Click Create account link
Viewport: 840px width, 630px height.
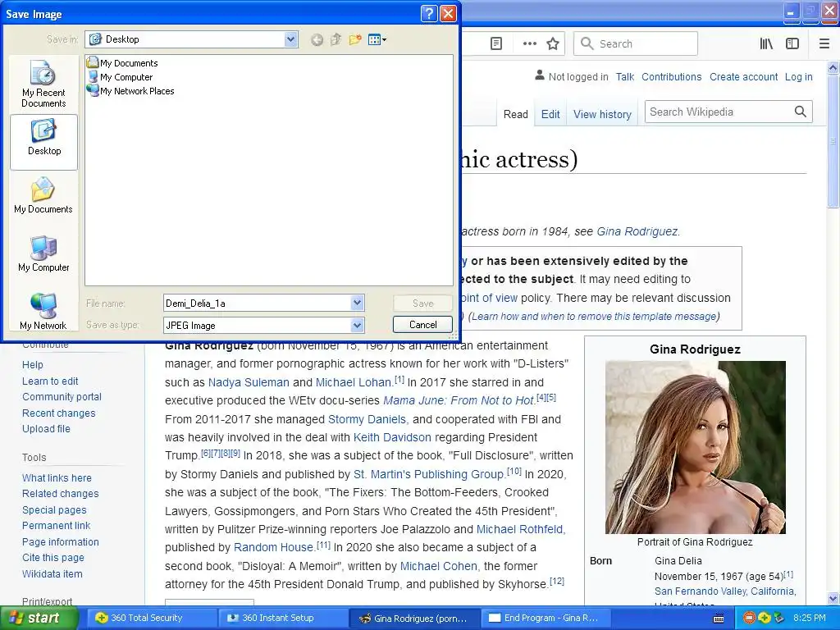[743, 76]
